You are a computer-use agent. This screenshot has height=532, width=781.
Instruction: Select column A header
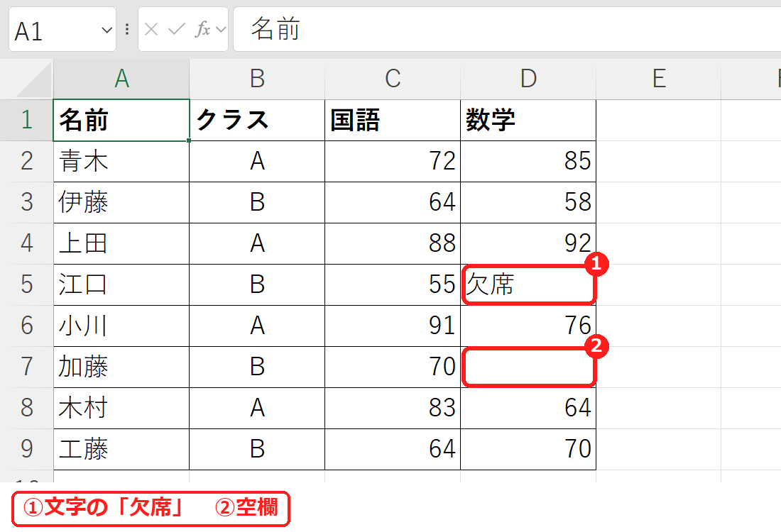121,79
